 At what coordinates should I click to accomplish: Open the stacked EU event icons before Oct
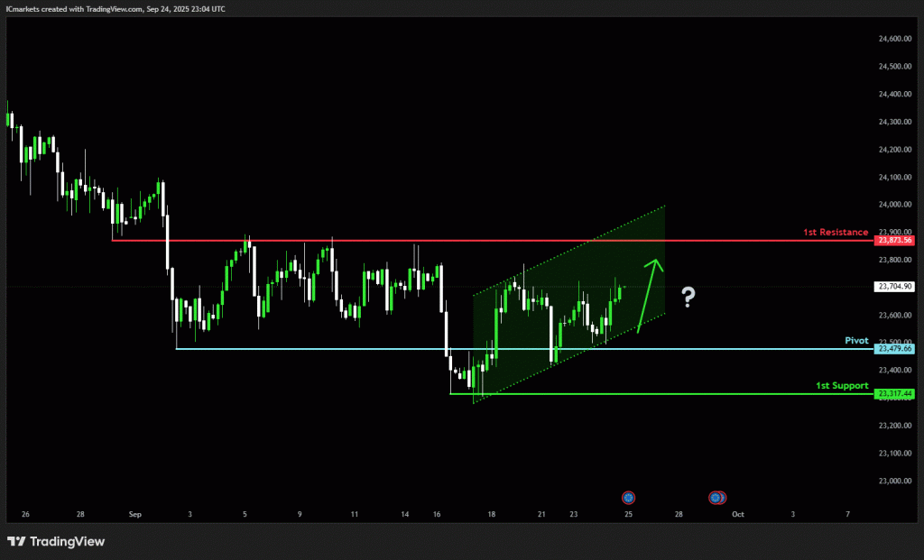click(x=717, y=497)
